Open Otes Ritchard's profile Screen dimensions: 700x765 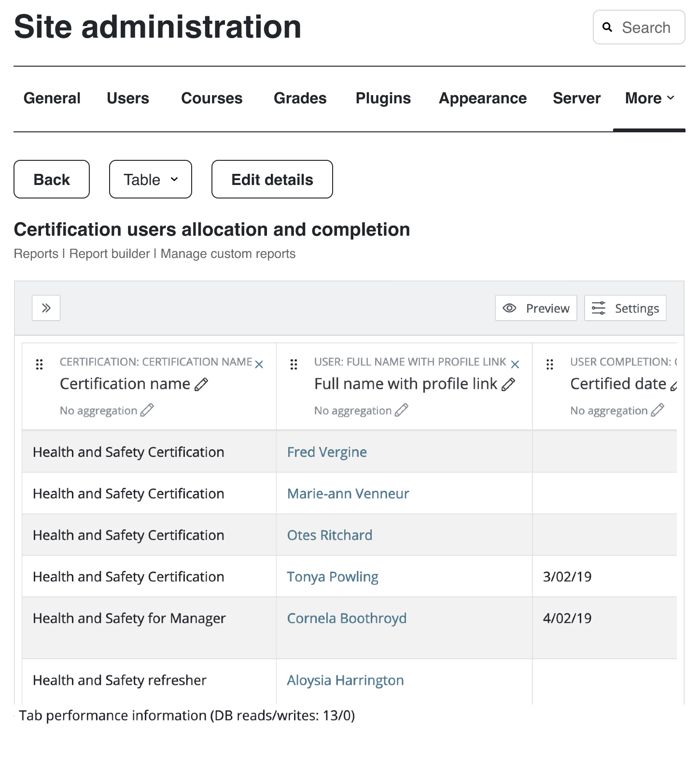(x=330, y=535)
